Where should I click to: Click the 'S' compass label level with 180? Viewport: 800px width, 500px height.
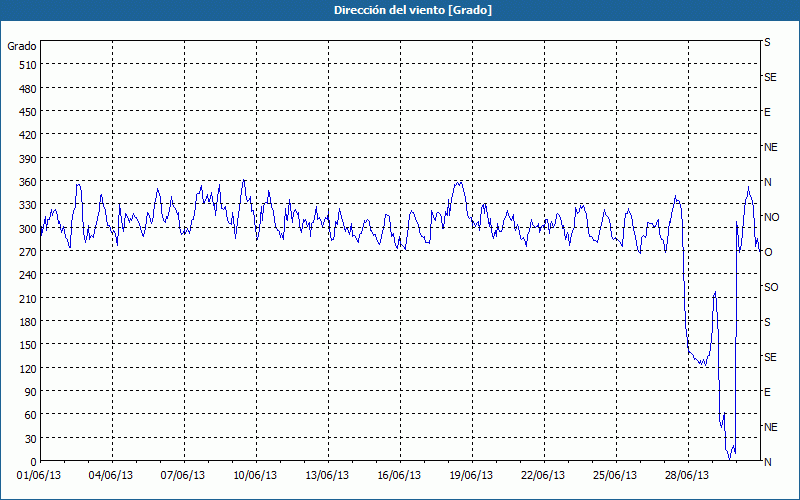tap(767, 322)
